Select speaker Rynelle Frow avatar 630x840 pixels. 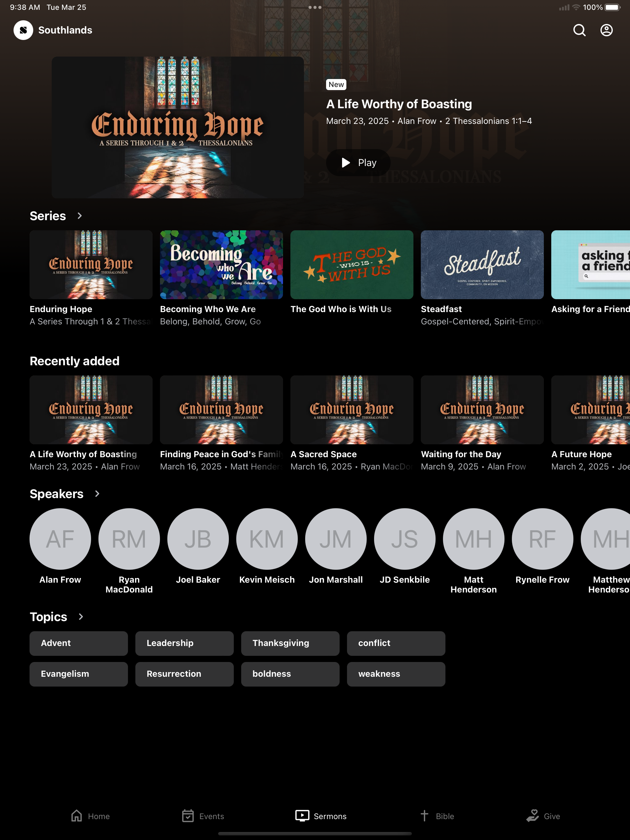pyautogui.click(x=543, y=539)
